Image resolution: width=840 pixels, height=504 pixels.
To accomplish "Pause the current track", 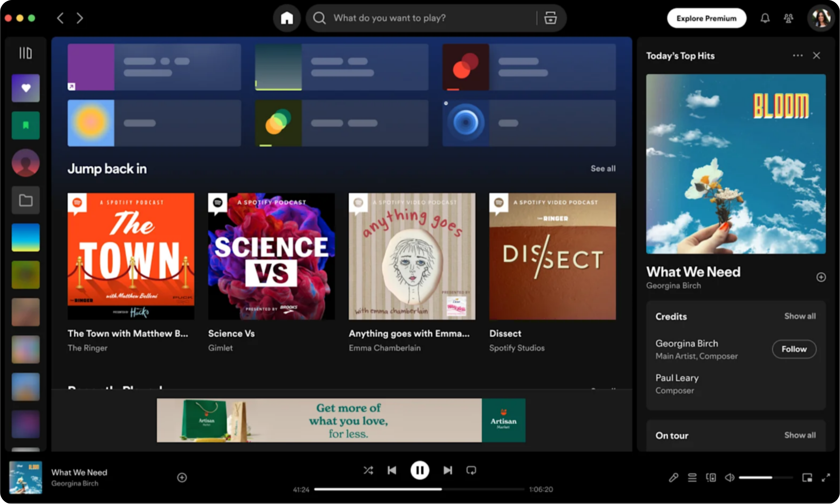I will coord(420,471).
